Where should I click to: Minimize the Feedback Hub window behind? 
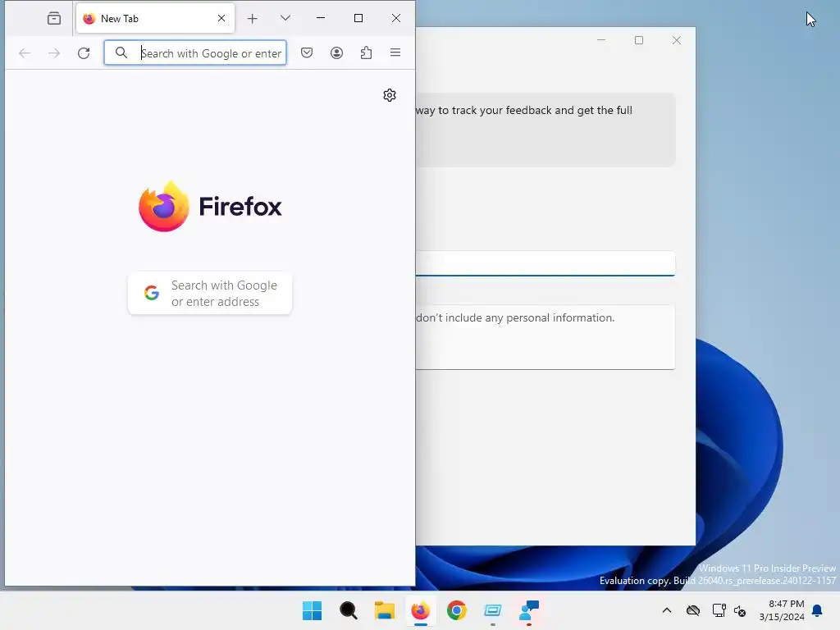(x=601, y=40)
